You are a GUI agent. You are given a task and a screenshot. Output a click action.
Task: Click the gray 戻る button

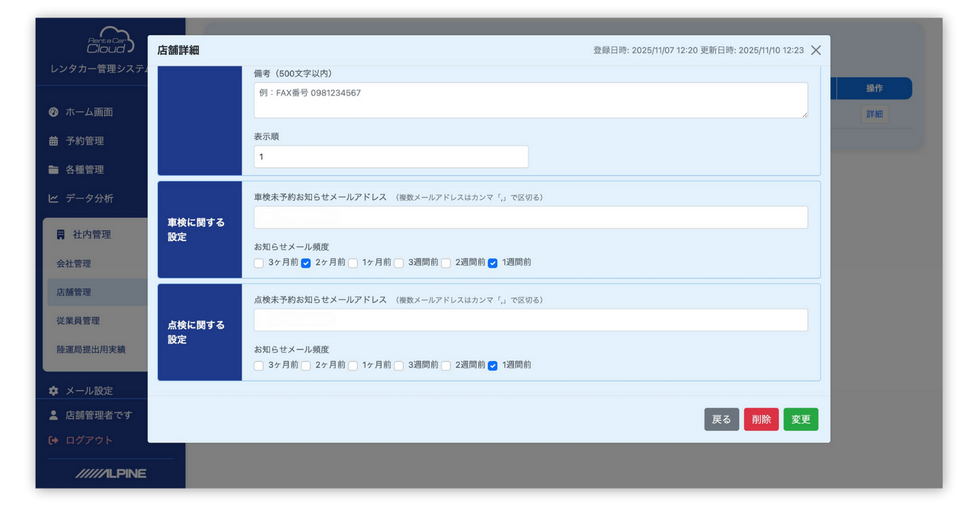point(721,419)
